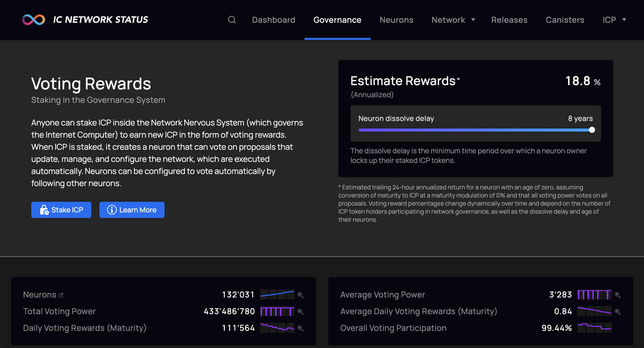
Task: Click the 433'486'780 voting power value
Action: click(x=229, y=311)
